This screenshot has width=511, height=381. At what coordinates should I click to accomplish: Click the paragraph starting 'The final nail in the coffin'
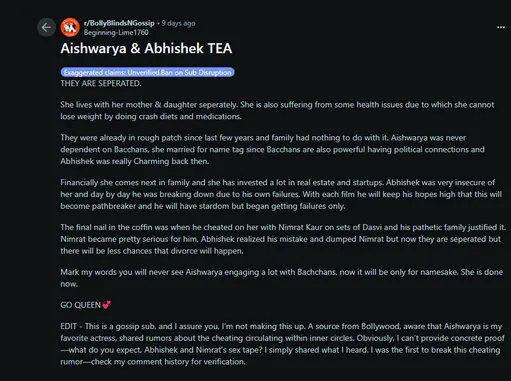[x=283, y=239]
